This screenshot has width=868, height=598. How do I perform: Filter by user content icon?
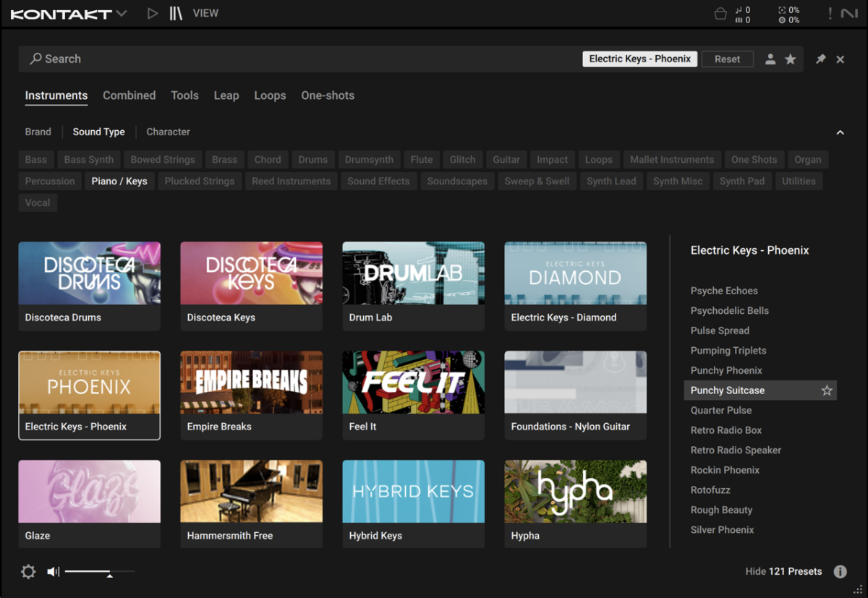(770, 59)
